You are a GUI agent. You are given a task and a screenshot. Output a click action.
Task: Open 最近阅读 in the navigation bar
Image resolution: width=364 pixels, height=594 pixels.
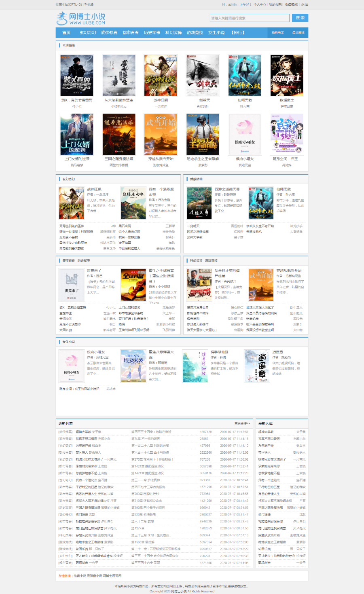(x=298, y=33)
